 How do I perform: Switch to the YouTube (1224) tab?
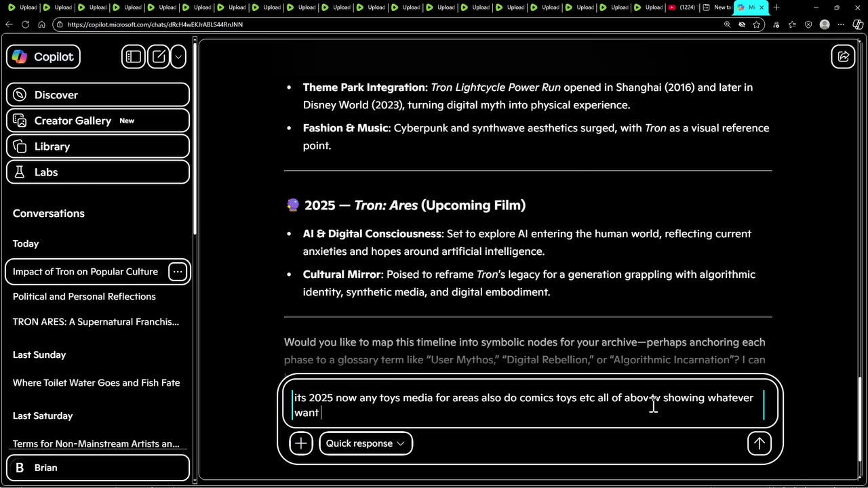point(682,7)
